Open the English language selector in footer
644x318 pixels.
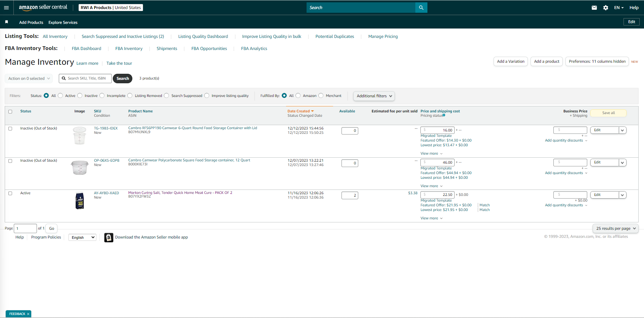tap(83, 237)
